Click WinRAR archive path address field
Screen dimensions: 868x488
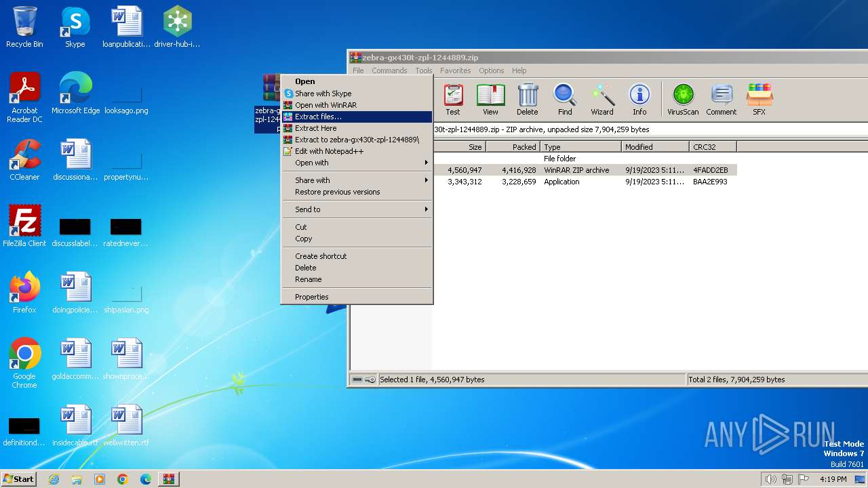point(650,129)
